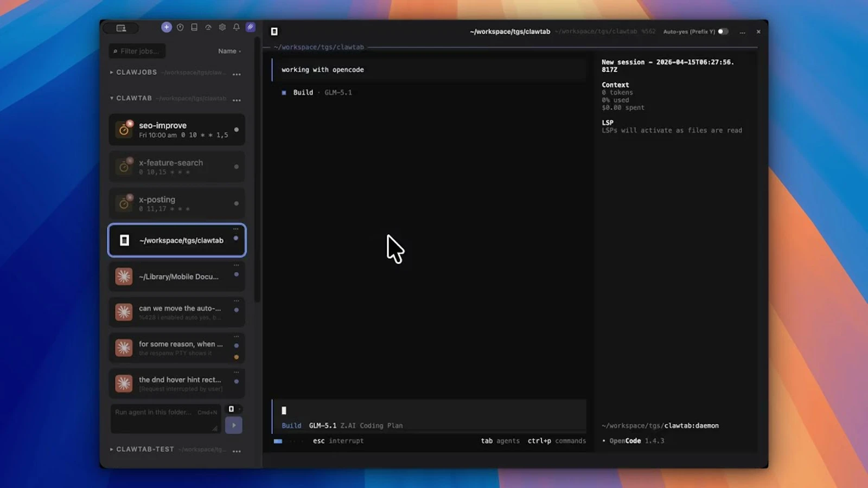Image resolution: width=868 pixels, height=488 pixels.
Task: Open the Name sort dropdown
Action: click(229, 51)
